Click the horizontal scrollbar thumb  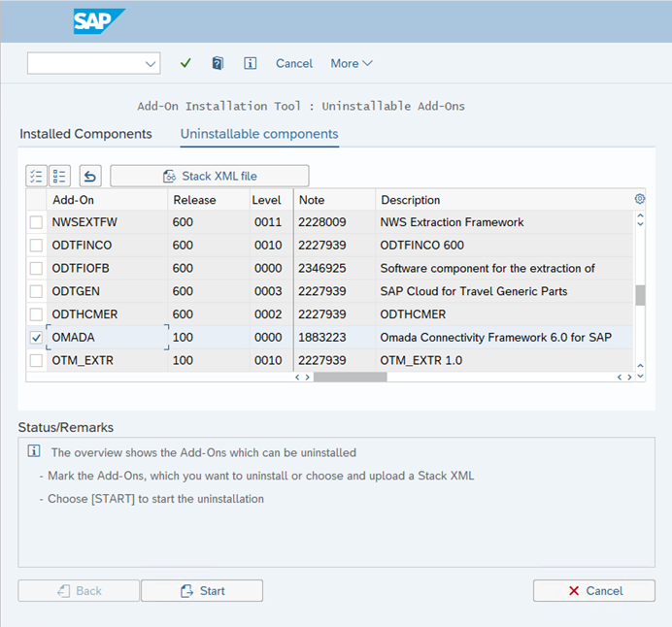click(x=351, y=377)
